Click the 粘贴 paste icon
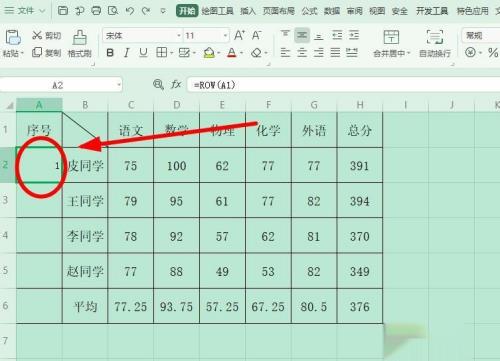 tap(13, 37)
